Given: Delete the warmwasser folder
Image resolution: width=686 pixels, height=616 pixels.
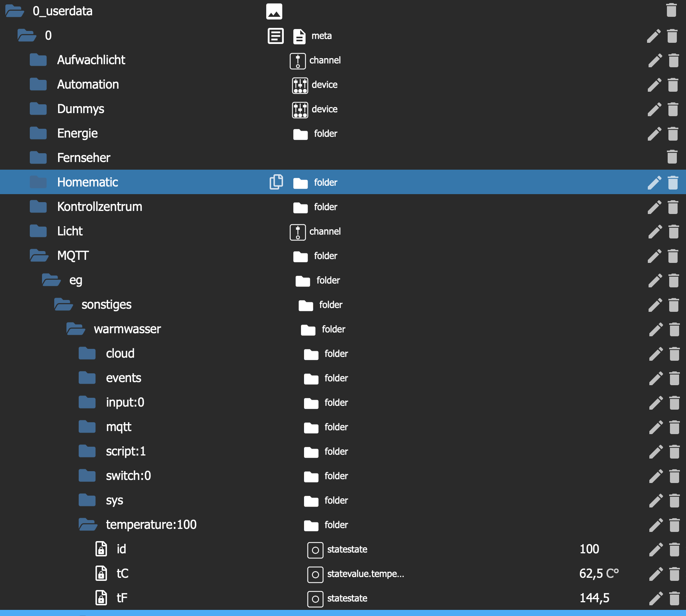Looking at the screenshot, I should click(675, 329).
